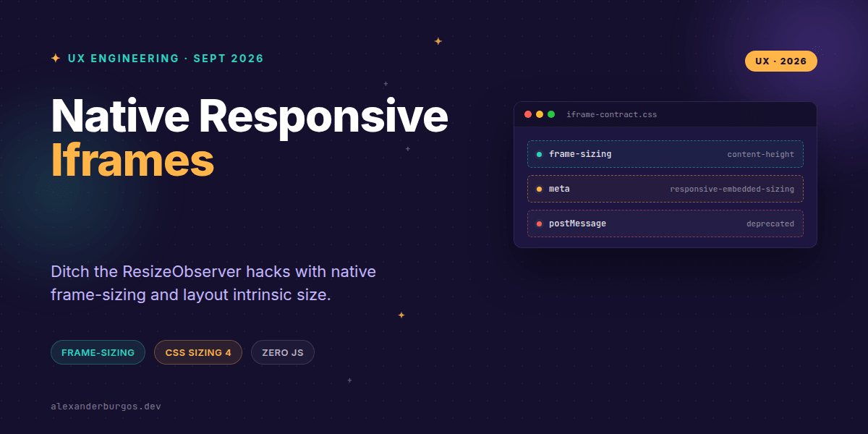
Task: Click the green window dot in code card
Action: (x=551, y=114)
